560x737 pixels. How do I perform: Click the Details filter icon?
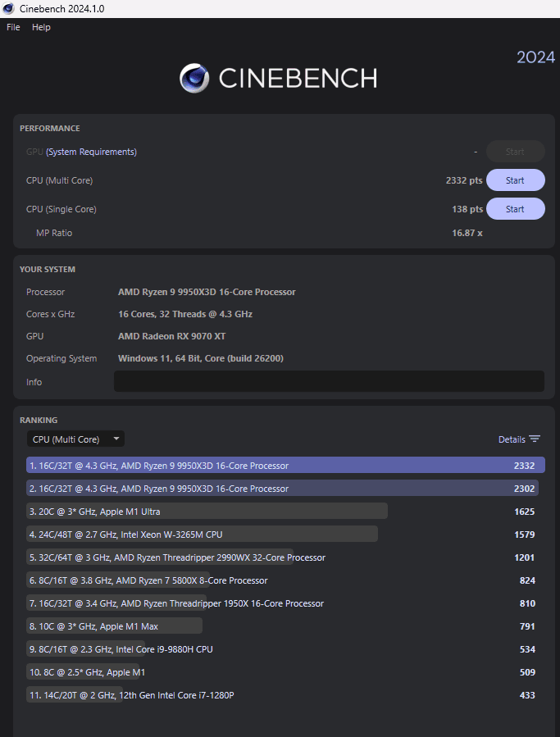click(534, 439)
